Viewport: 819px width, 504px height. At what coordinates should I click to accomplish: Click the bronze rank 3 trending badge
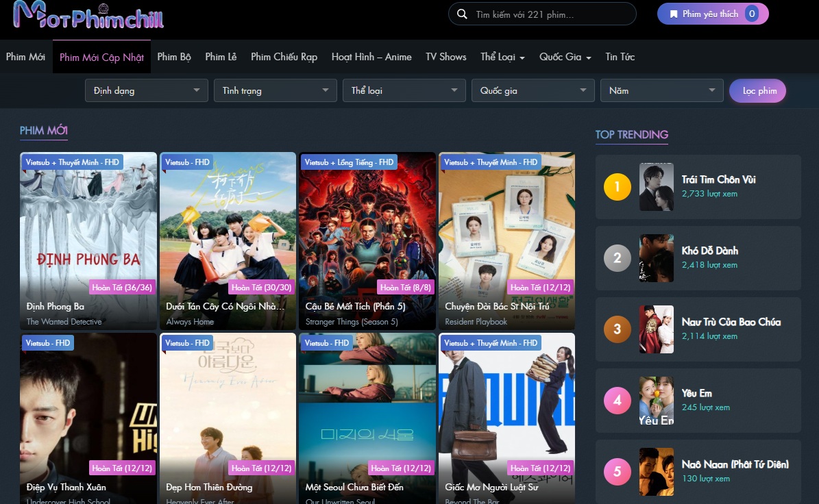click(x=617, y=329)
